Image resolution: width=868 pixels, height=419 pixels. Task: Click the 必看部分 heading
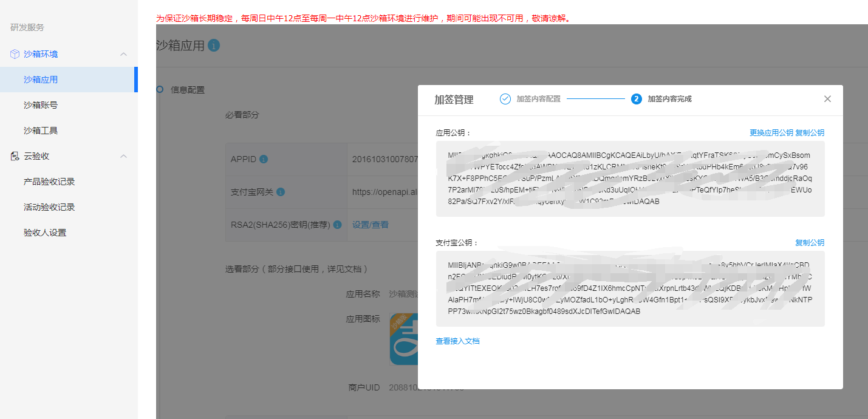tap(242, 115)
